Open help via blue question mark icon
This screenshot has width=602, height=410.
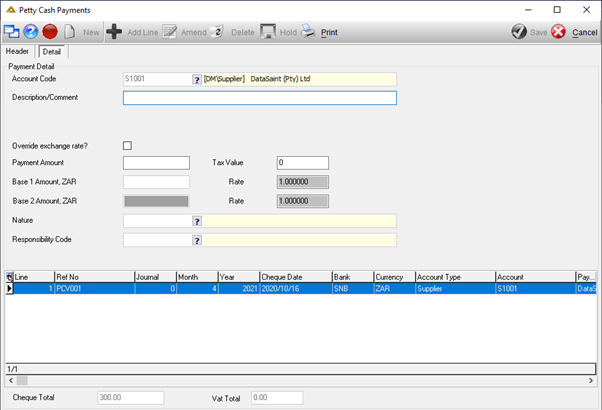pos(31,31)
